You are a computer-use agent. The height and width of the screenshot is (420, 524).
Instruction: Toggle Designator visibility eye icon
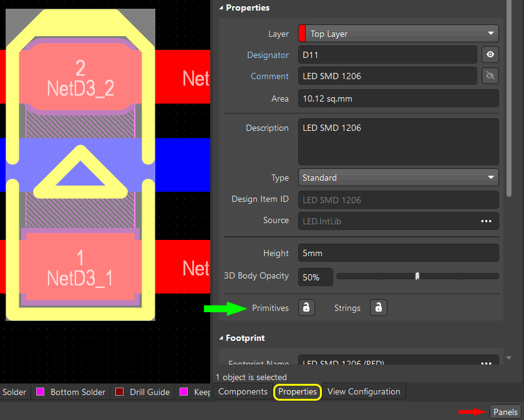click(490, 55)
